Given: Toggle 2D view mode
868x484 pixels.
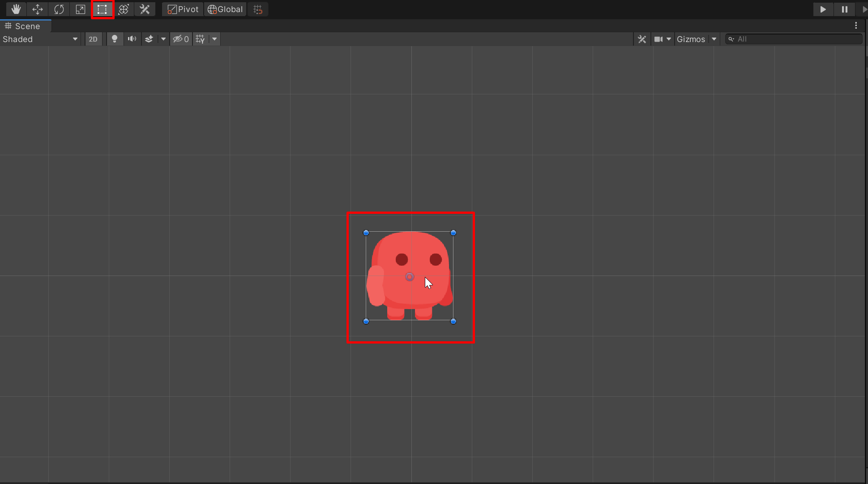Looking at the screenshot, I should pyautogui.click(x=93, y=39).
